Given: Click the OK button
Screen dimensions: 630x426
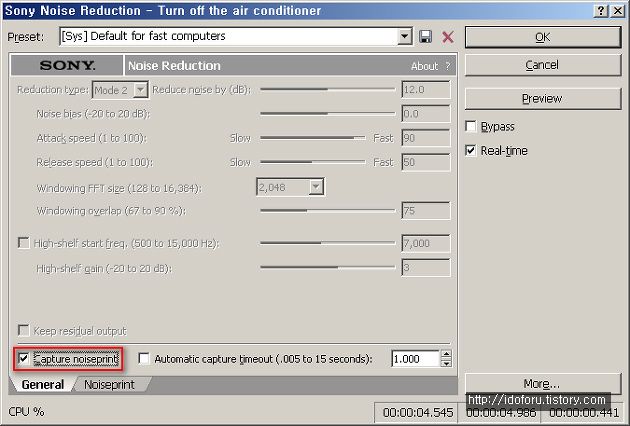Looking at the screenshot, I should tap(543, 37).
